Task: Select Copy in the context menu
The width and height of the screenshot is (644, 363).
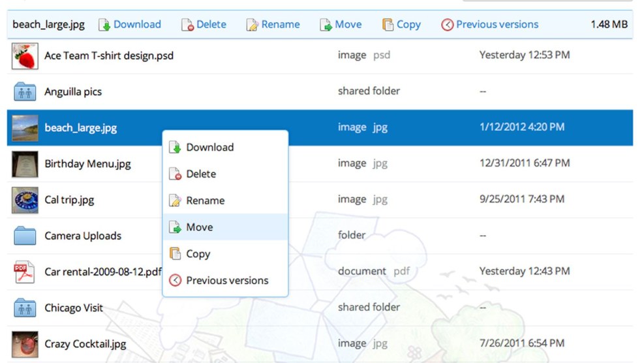Action: [198, 254]
